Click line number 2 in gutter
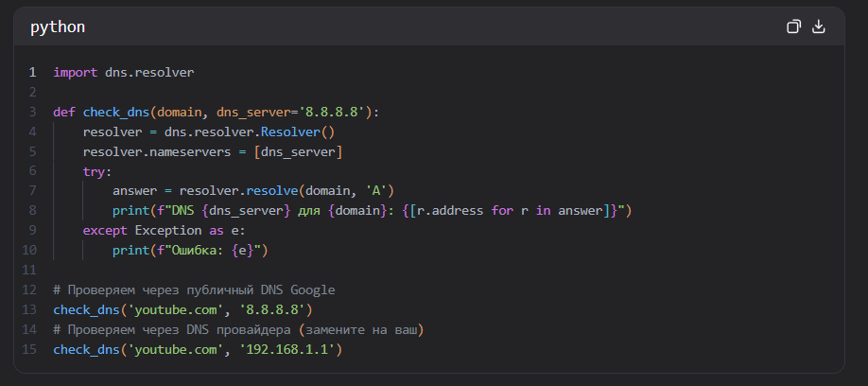Viewport: 868px width, 386px height. pyautogui.click(x=33, y=93)
